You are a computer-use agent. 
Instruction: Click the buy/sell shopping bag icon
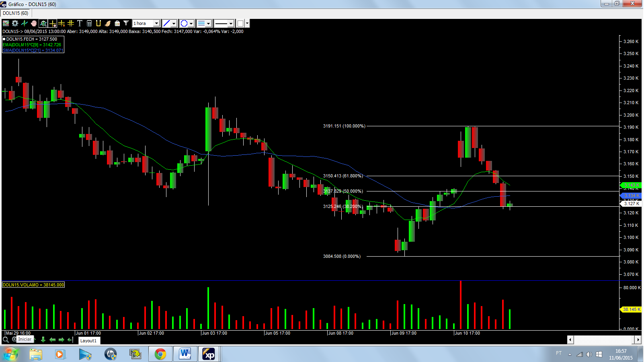117,23
